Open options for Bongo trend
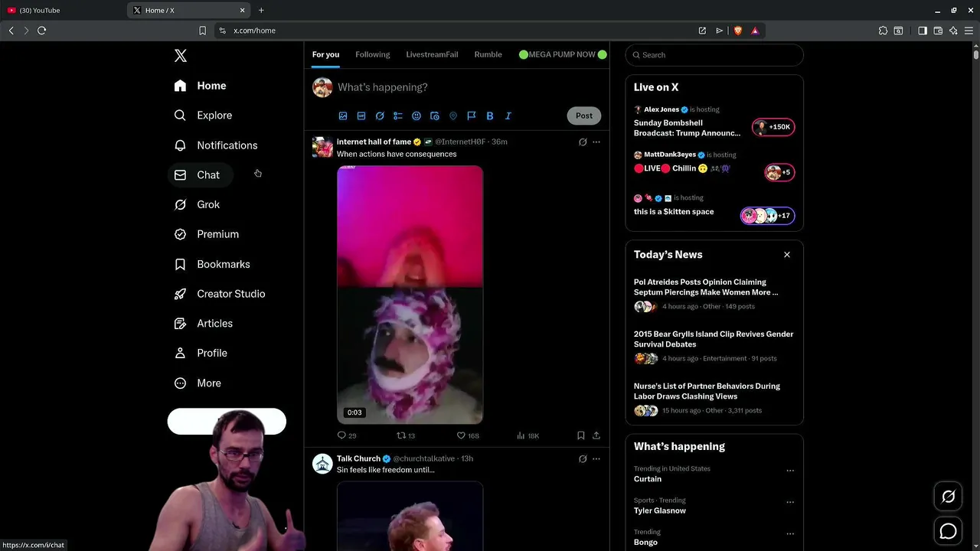 click(790, 534)
